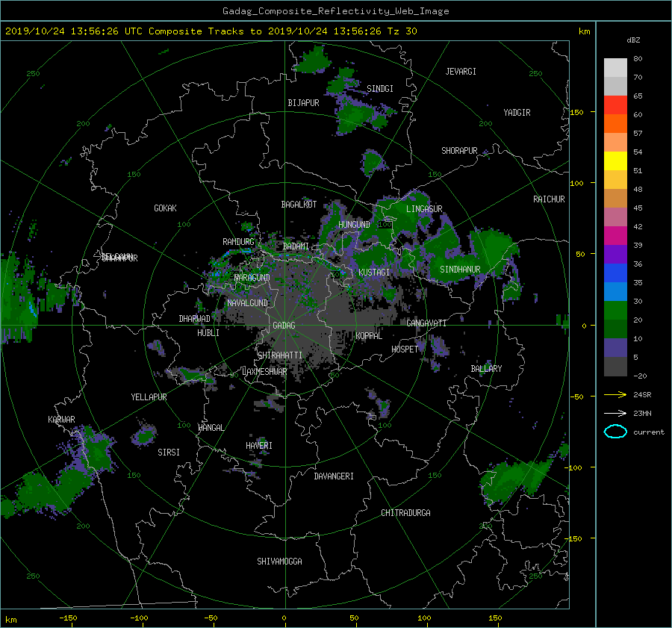
Task: Click the GADAG radar center label
Action: click(284, 326)
